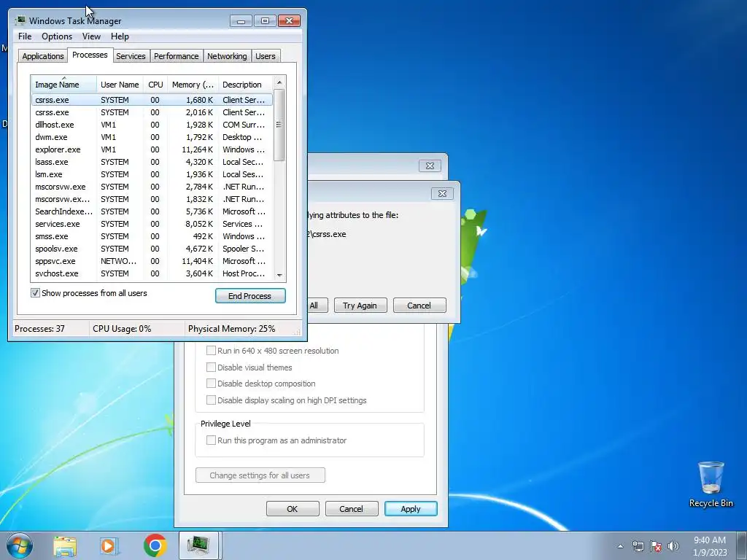Select the mscorsvw.exe row with 2,784 K
This screenshot has height=560, width=747.
pos(152,187)
